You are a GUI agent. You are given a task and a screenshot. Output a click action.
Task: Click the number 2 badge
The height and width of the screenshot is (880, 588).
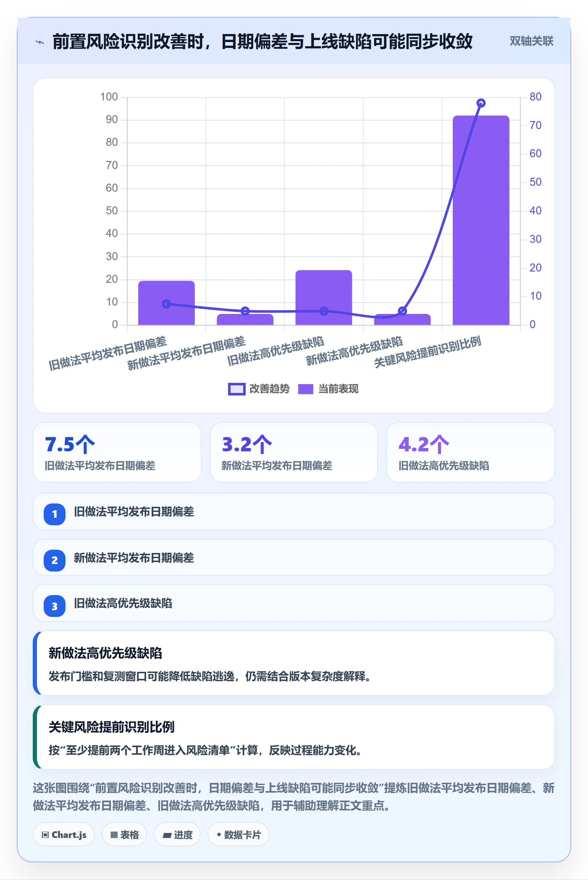pos(55,560)
